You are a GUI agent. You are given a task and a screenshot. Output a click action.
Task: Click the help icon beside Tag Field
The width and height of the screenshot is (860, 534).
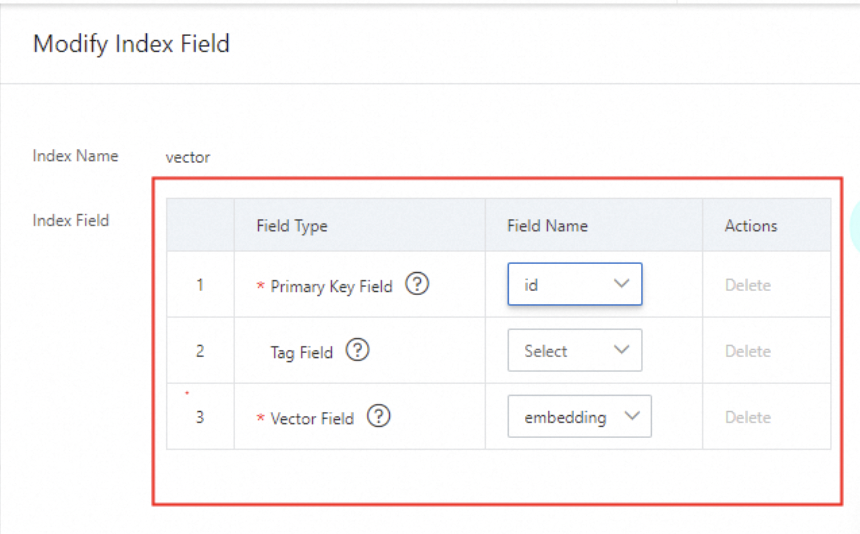pos(357,351)
